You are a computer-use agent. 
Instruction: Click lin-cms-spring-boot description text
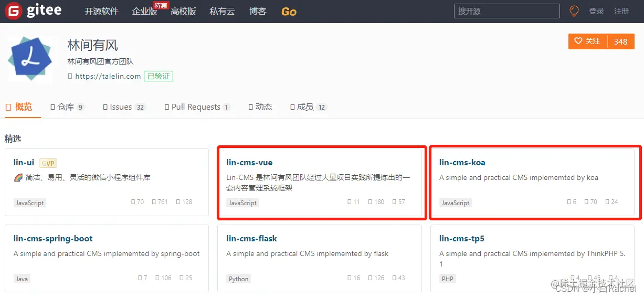(x=107, y=253)
